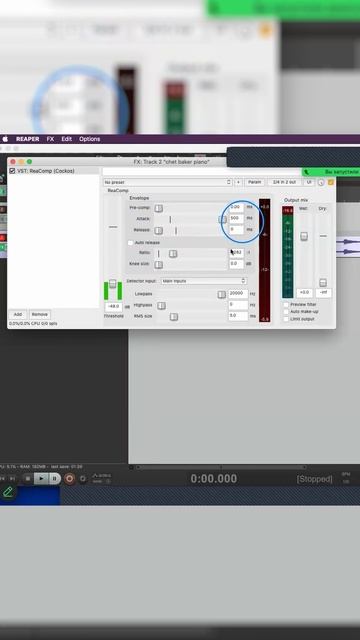Enable the Auto release checkbox
Screen dimensions: 360x640
point(131,243)
